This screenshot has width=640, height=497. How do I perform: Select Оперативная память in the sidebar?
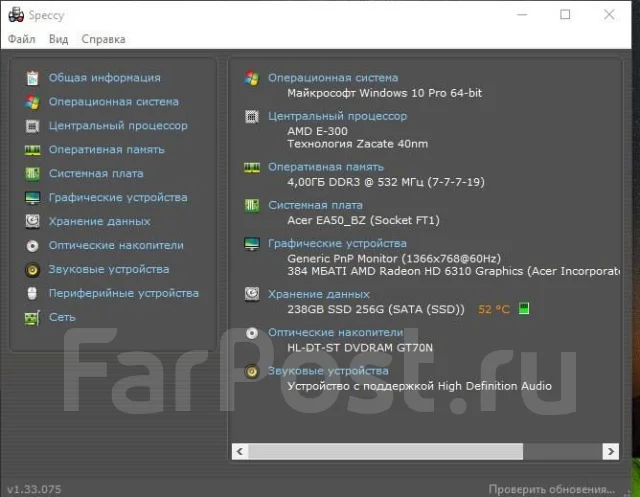tap(107, 150)
